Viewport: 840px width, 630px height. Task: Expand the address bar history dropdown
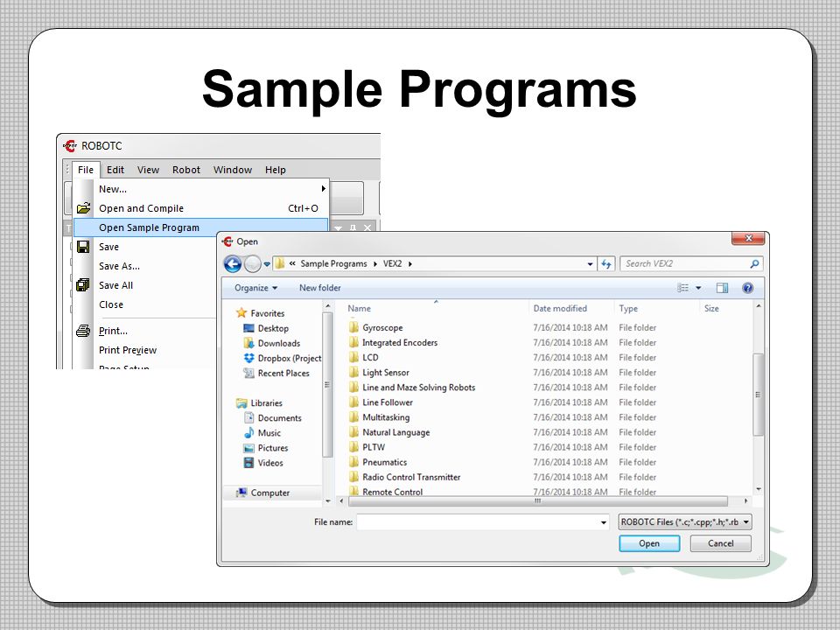(x=590, y=264)
